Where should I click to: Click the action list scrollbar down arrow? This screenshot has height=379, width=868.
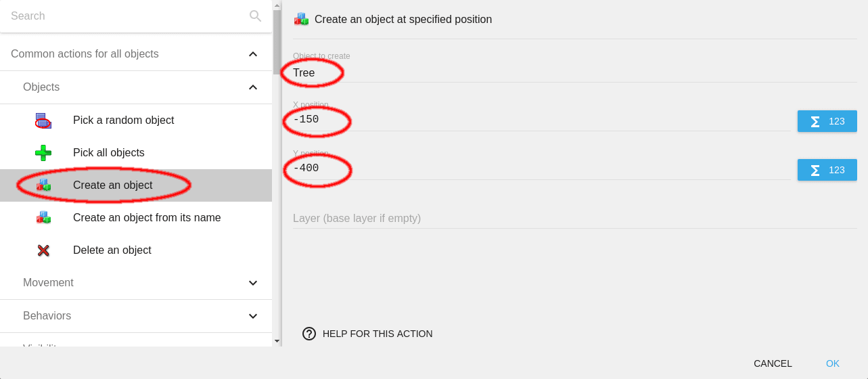point(277,340)
